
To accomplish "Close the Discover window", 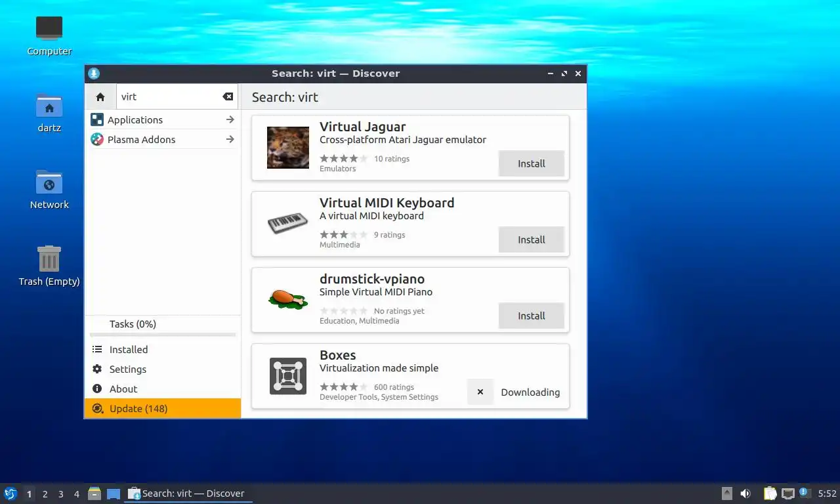I will coord(578,73).
